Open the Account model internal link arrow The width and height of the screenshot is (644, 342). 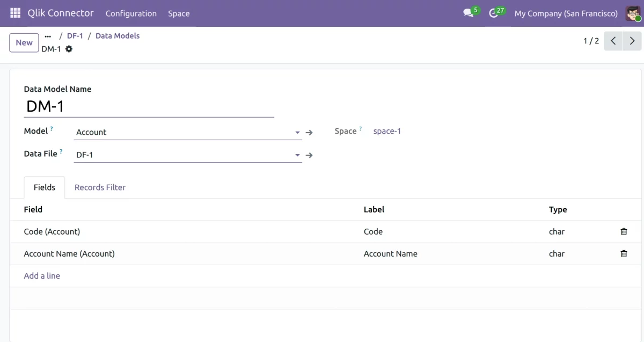click(x=309, y=133)
